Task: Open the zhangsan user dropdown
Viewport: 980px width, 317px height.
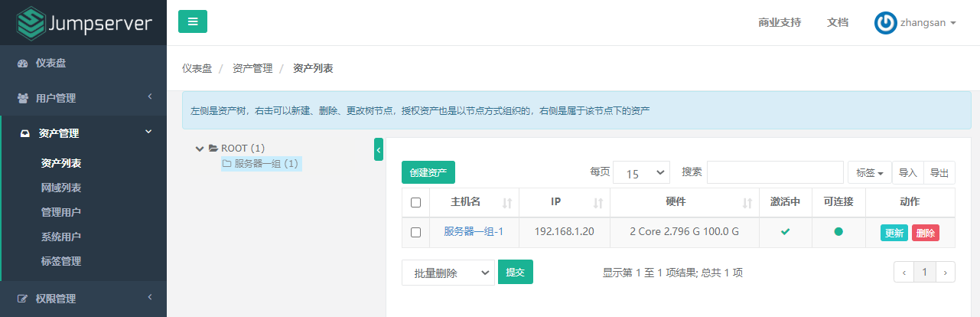Action: 916,23
